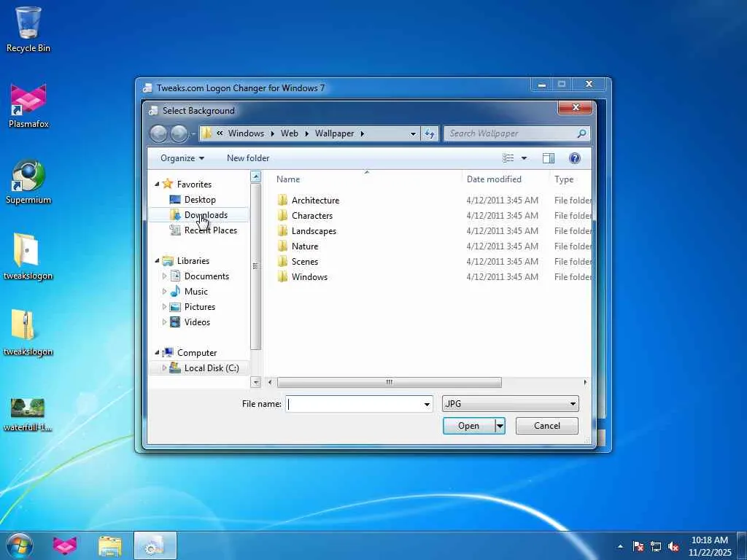Click the search magnifier icon
Image resolution: width=747 pixels, height=560 pixels.
581,134
